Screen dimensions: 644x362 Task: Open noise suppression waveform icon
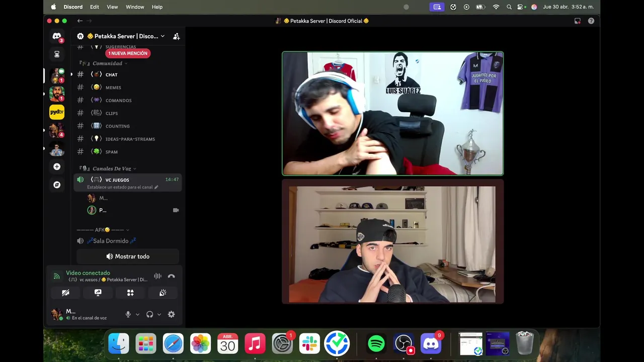point(157,276)
